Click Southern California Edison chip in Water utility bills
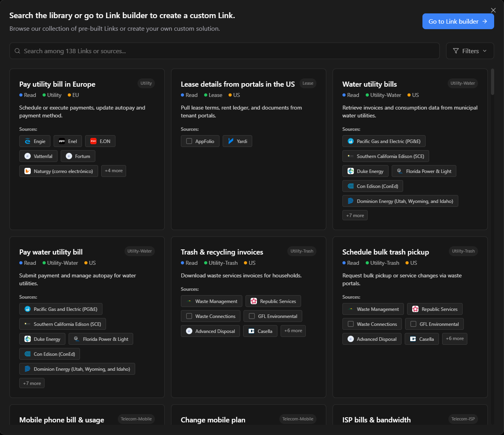The image size is (504, 435). pyautogui.click(x=386, y=156)
